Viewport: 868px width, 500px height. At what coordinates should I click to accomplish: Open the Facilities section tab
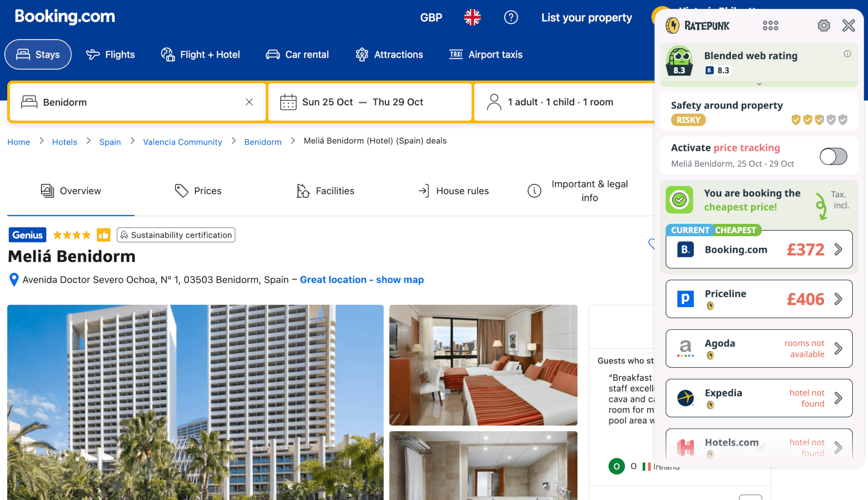pos(325,191)
